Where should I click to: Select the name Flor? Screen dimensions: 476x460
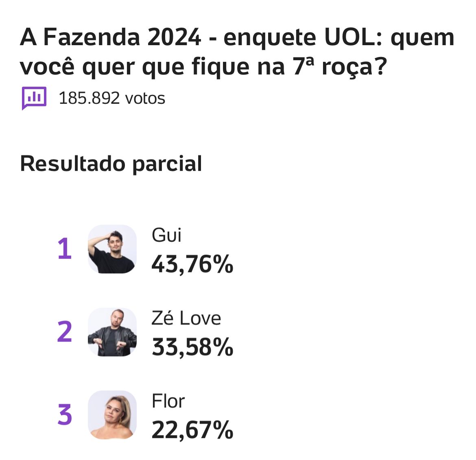[168, 401]
